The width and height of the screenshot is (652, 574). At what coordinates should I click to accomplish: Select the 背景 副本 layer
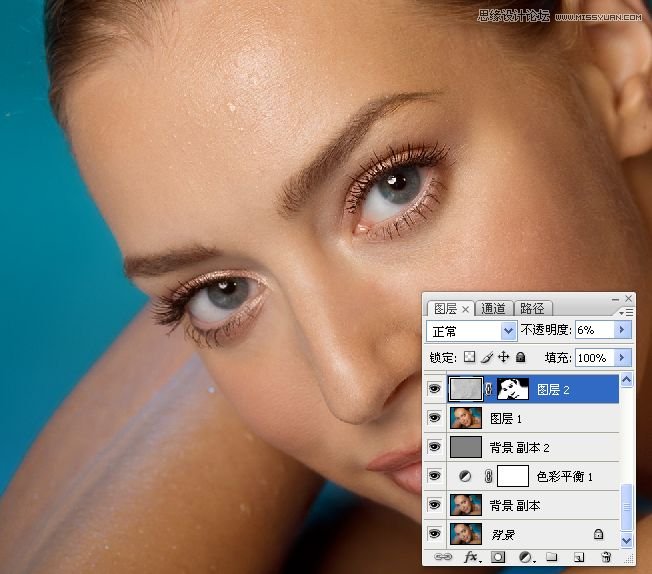pos(533,505)
